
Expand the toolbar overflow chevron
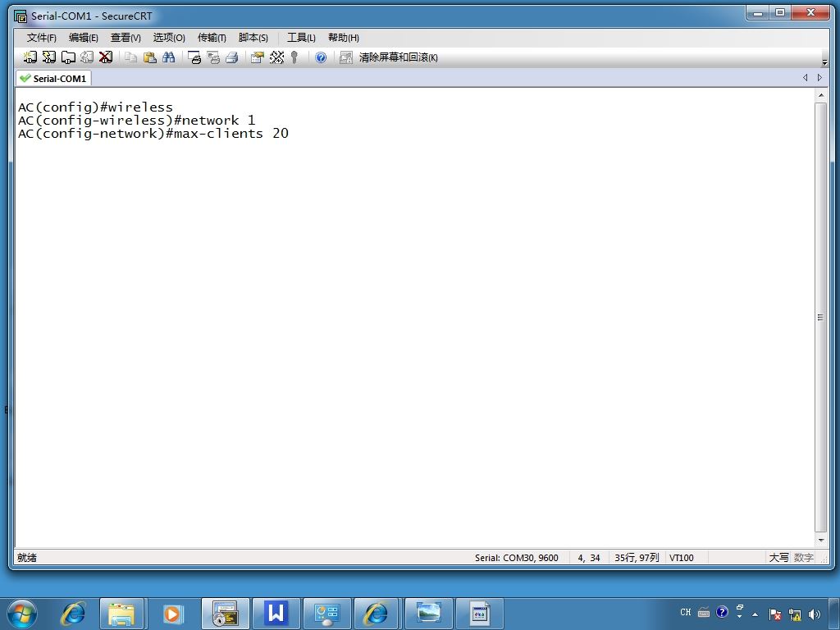coord(824,62)
